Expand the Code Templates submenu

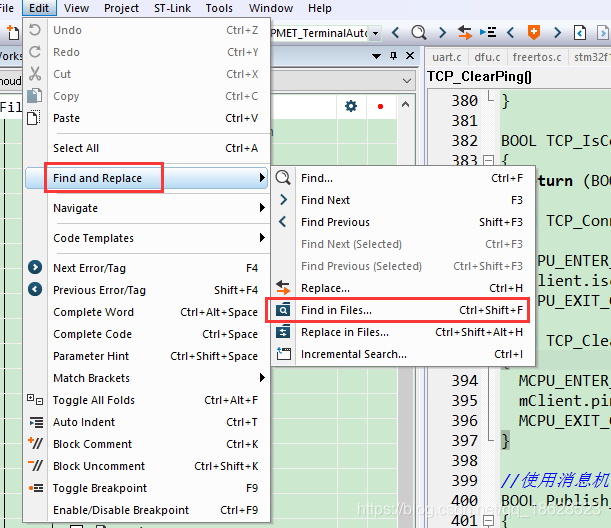point(146,238)
